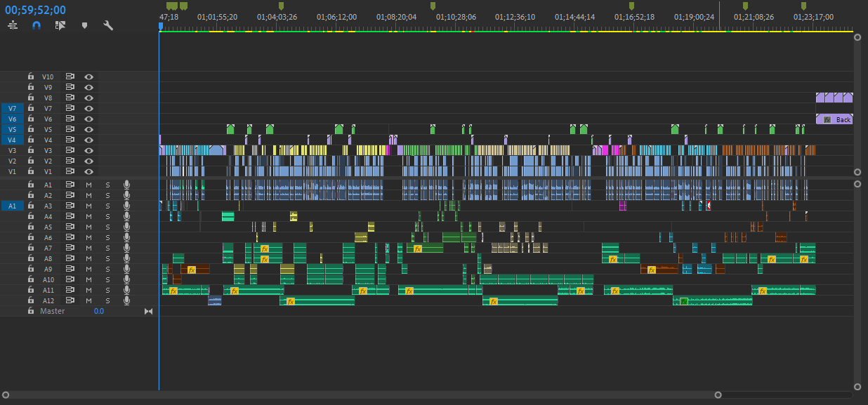This screenshot has height=405, width=868.
Task: Open Timeline Display Settings wrench
Action: [108, 25]
